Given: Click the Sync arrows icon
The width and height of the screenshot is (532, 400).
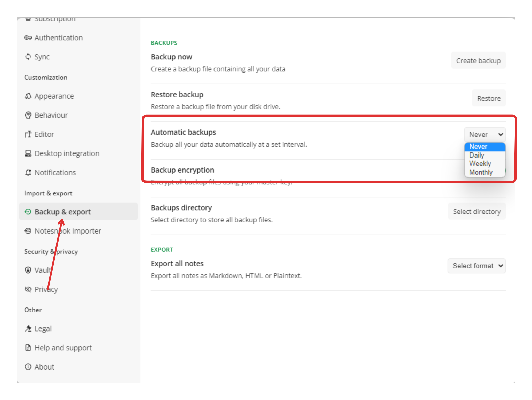Looking at the screenshot, I should [x=28, y=57].
